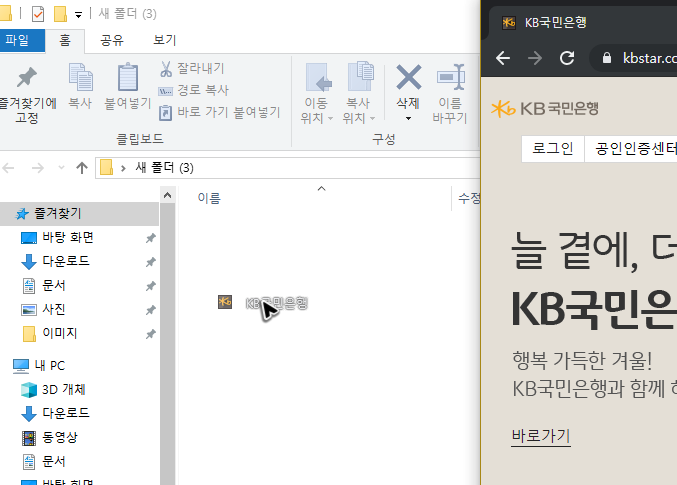This screenshot has width=677, height=485.
Task: Click the Login (로그인) button on the KB site
Action: point(553,149)
